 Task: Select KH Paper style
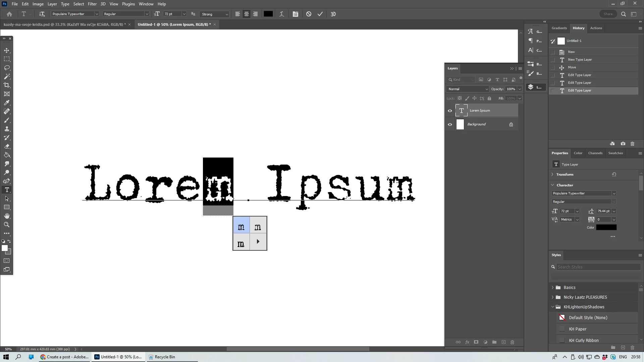point(578,329)
